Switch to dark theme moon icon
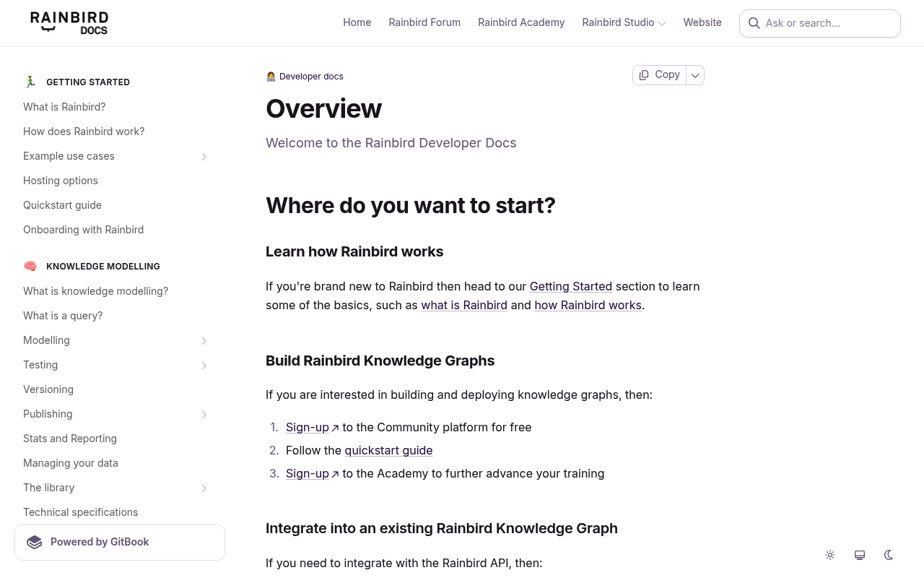Screen dimensions: 924x578 (x=889, y=555)
